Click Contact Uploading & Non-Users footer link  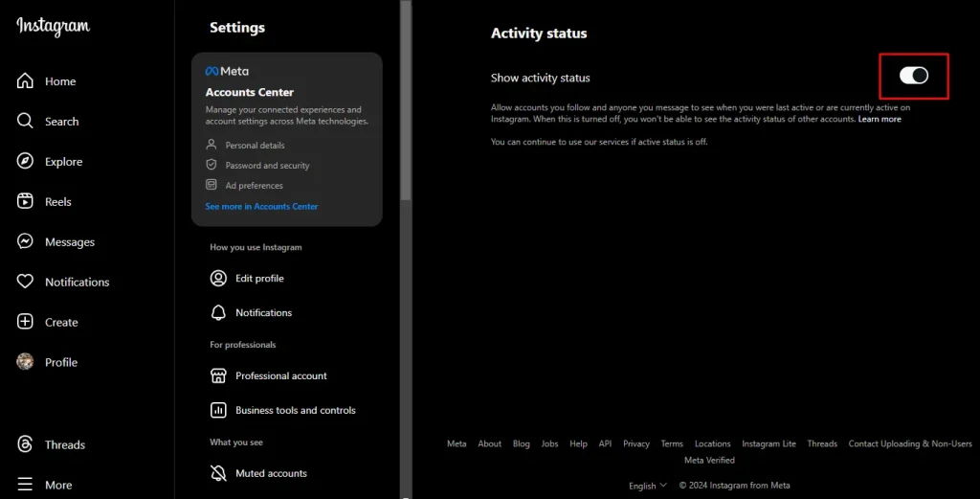[910, 443]
